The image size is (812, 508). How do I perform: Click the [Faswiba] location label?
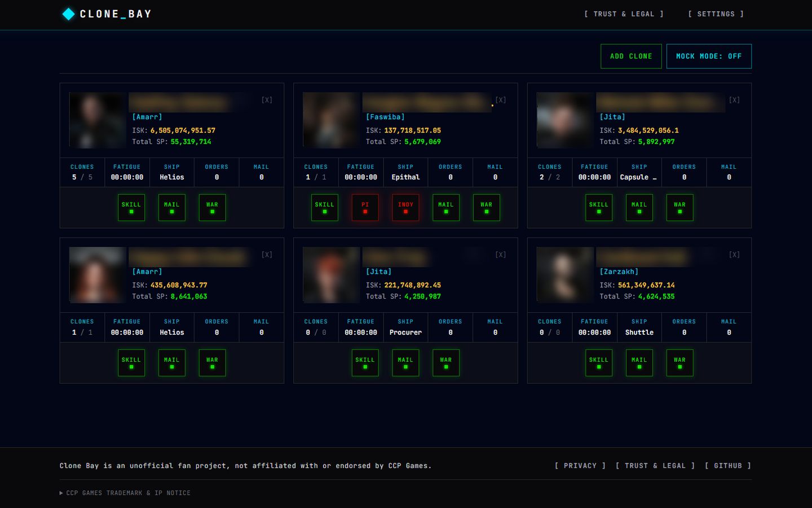tap(385, 117)
